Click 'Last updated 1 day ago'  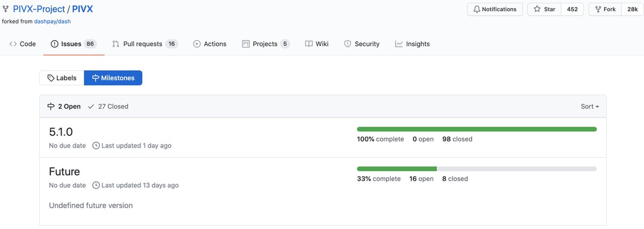(136, 145)
